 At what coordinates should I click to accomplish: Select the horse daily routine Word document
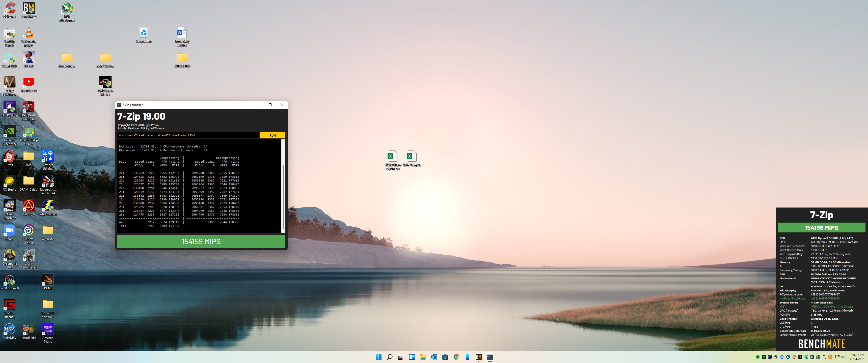(182, 37)
